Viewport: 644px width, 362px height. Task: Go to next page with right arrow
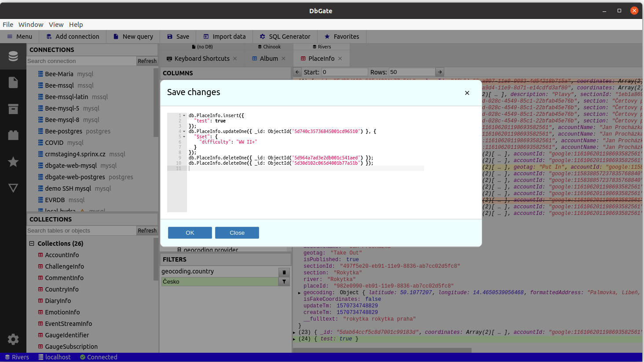(439, 72)
